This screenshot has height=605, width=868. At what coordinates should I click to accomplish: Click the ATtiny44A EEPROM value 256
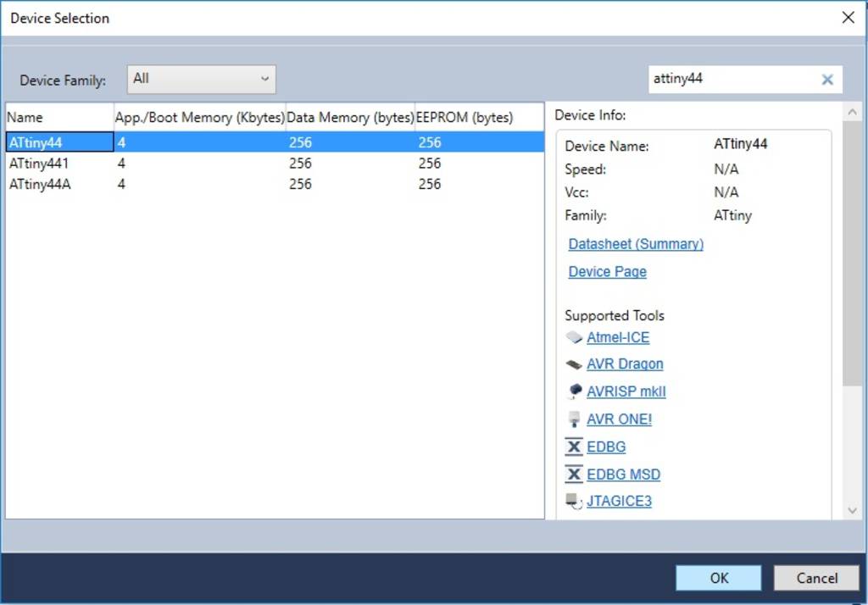click(430, 184)
